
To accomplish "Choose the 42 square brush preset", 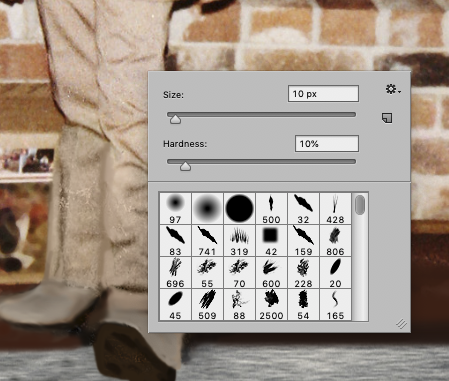I will pyautogui.click(x=271, y=240).
